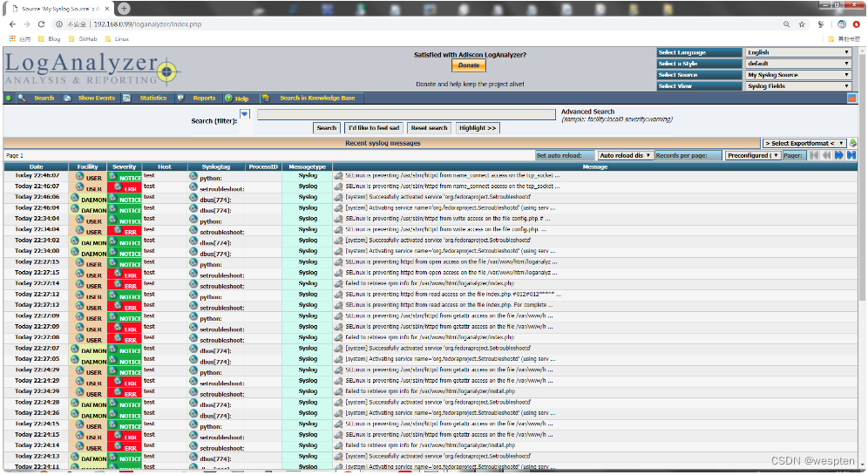The height and width of the screenshot is (475, 868).
Task: Open the Auto reload dropdown
Action: tap(625, 155)
